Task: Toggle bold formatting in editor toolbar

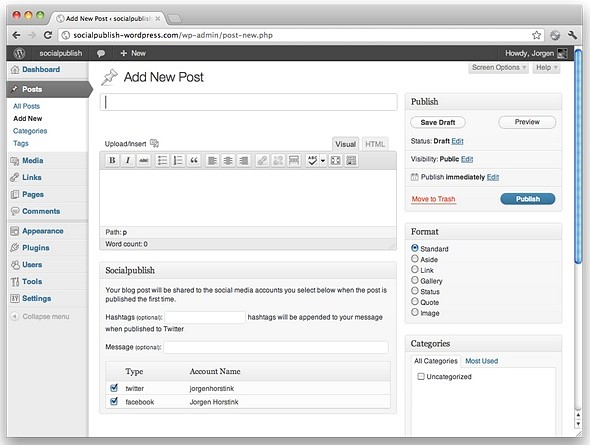Action: (x=112, y=161)
